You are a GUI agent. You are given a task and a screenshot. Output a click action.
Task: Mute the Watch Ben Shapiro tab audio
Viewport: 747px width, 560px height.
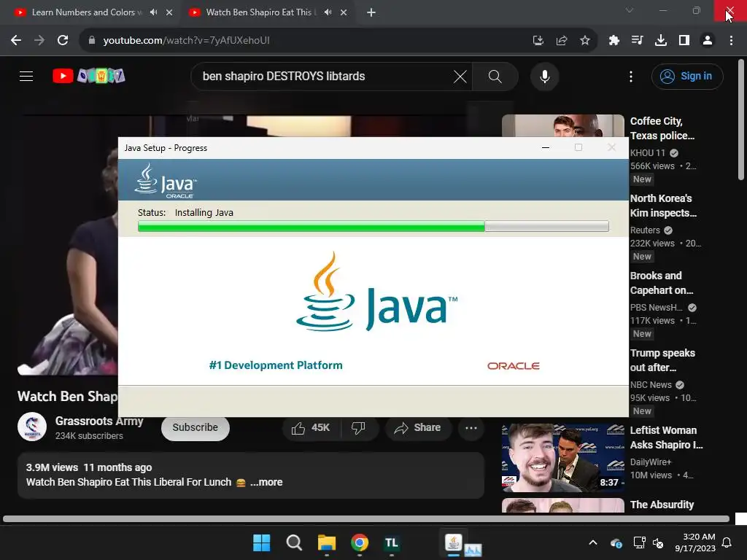(328, 12)
